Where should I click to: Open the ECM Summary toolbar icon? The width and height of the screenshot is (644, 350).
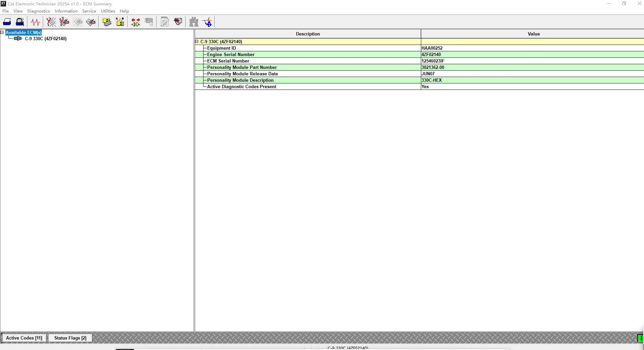[x=107, y=22]
